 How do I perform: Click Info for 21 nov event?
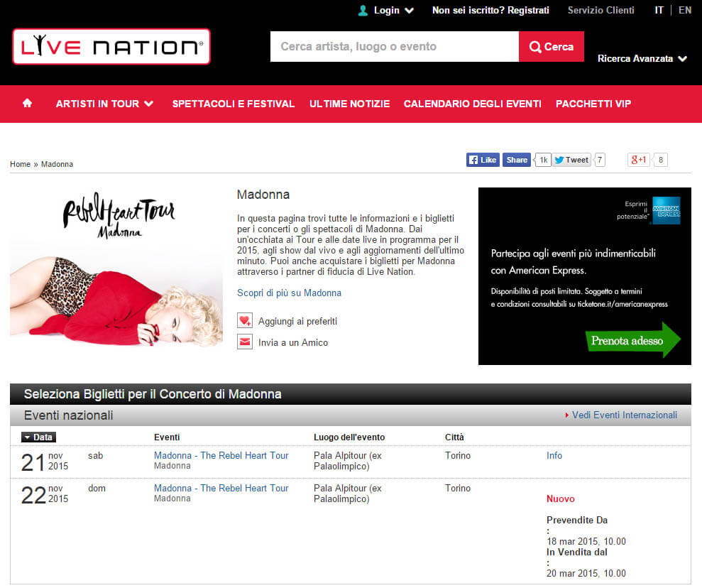[x=554, y=455]
